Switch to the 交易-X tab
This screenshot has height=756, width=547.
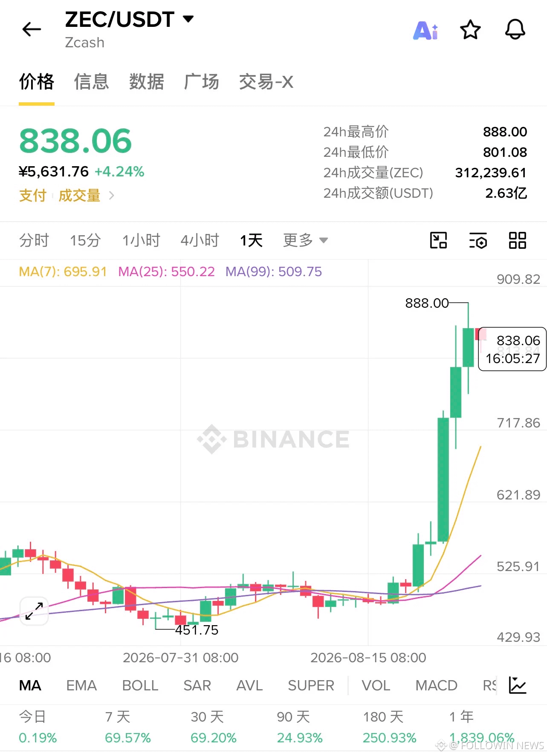tap(266, 82)
